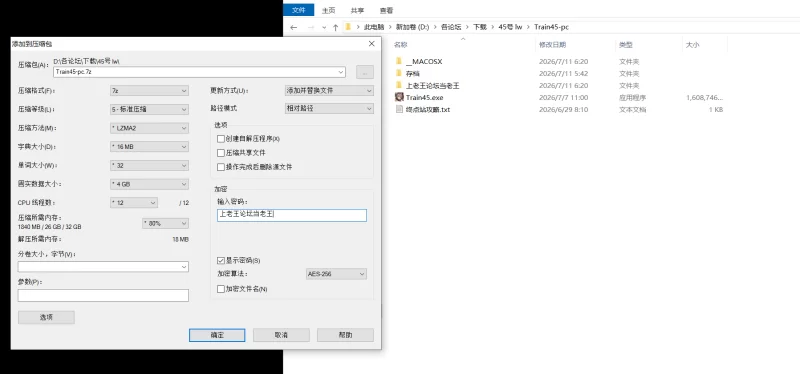Close the 添加到压缩包 dialog
800x374 pixels.
371,44
